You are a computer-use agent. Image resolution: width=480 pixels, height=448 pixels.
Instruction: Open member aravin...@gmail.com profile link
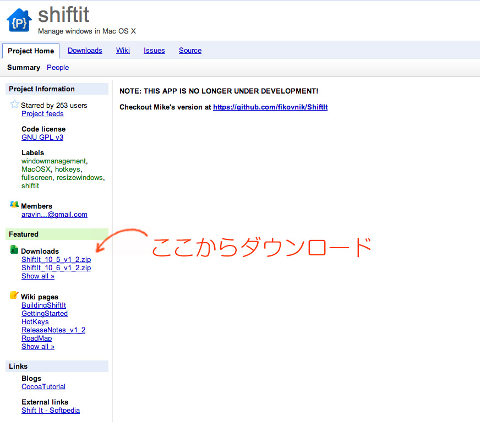54,215
